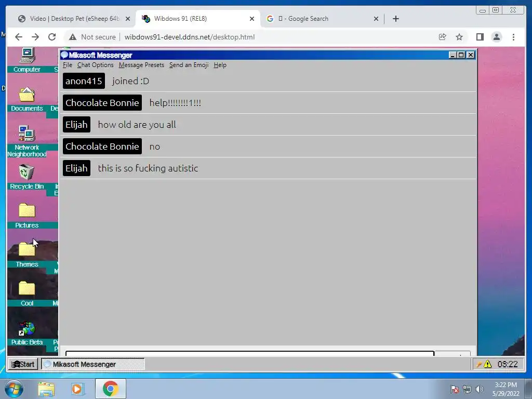Minimize the Mikasoft Messenger window
The width and height of the screenshot is (532, 399).
(453, 55)
